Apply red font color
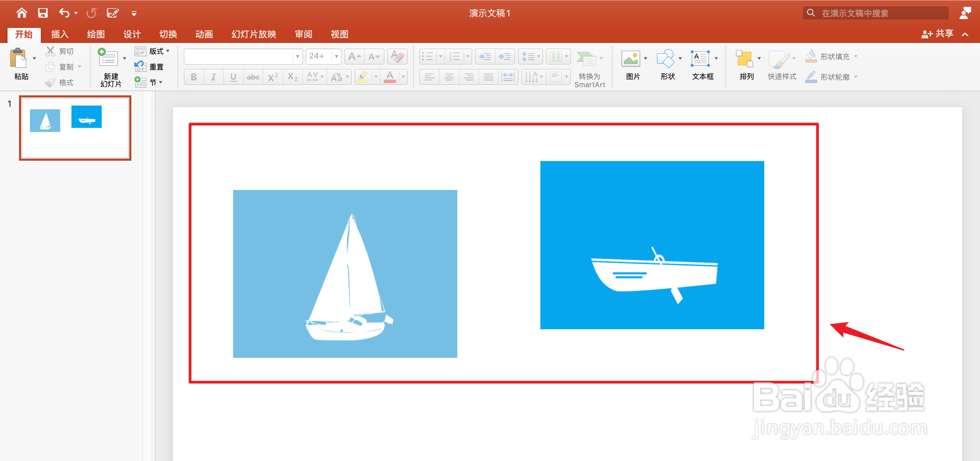This screenshot has height=461, width=980. pos(390,77)
